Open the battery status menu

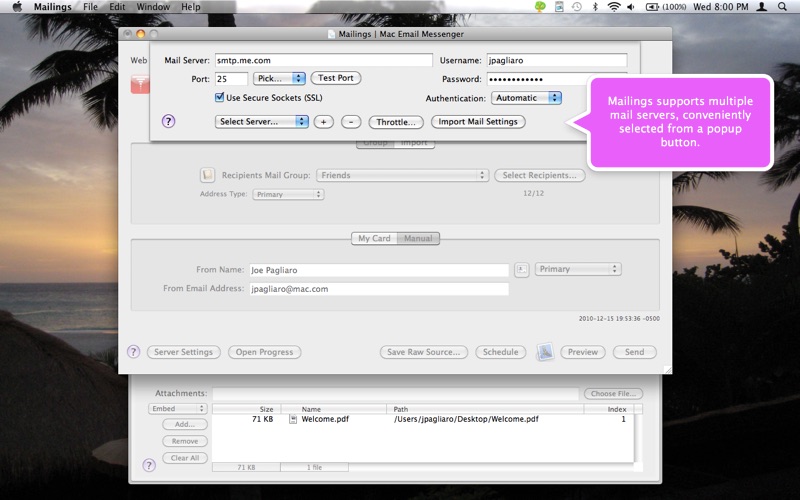666,7
